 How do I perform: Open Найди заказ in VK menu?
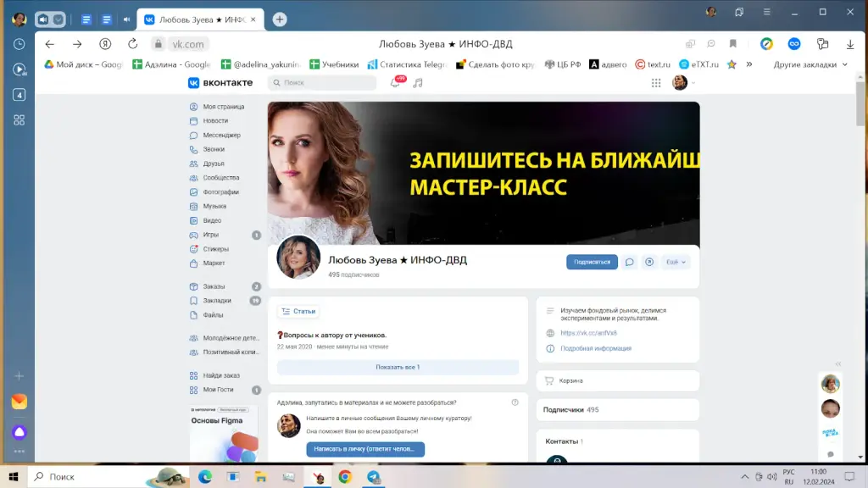[x=221, y=375]
